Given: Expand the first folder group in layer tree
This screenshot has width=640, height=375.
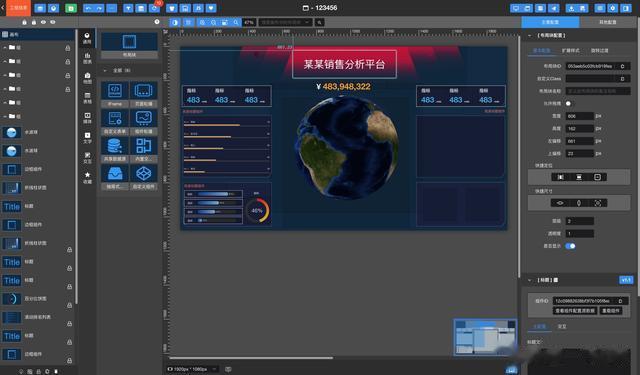Looking at the screenshot, I should click(5, 48).
